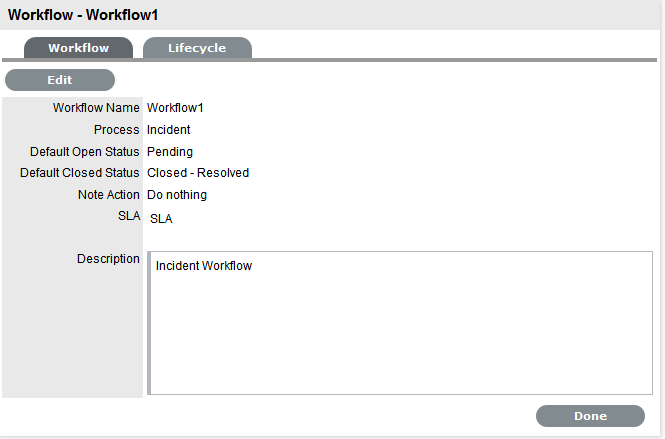Select the 'Incident Workflow' description text

[204, 266]
